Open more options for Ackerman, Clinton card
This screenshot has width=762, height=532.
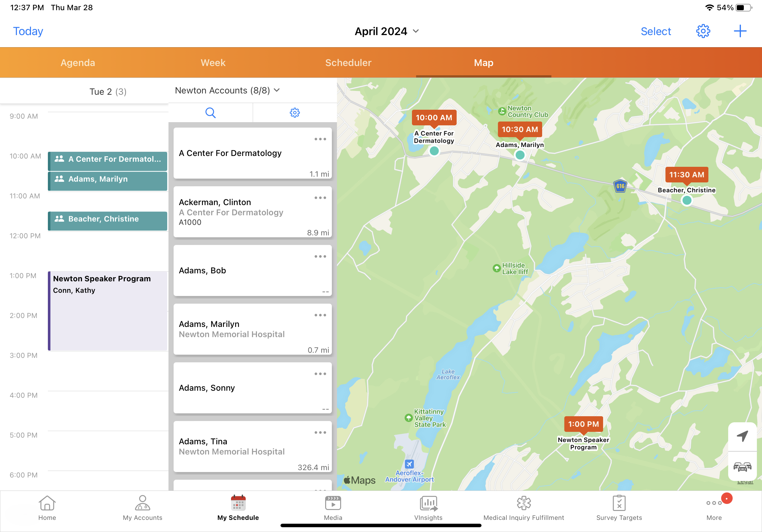tap(320, 198)
